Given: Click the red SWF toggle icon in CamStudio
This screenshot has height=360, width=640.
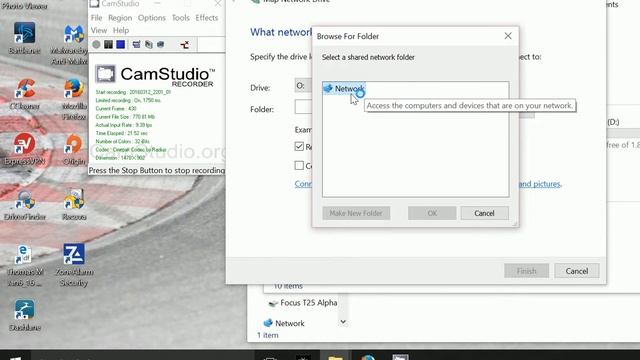Looking at the screenshot, I should tap(184, 44).
